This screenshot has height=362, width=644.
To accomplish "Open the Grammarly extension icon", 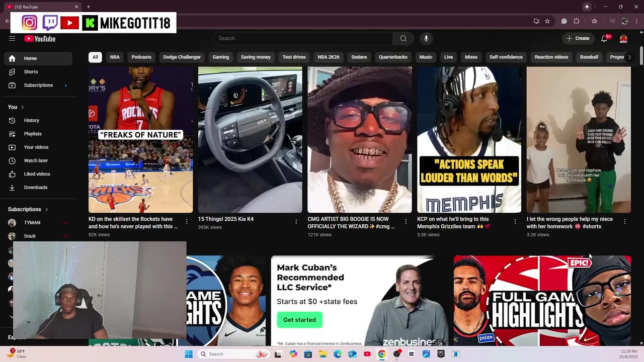I will tap(564, 21).
